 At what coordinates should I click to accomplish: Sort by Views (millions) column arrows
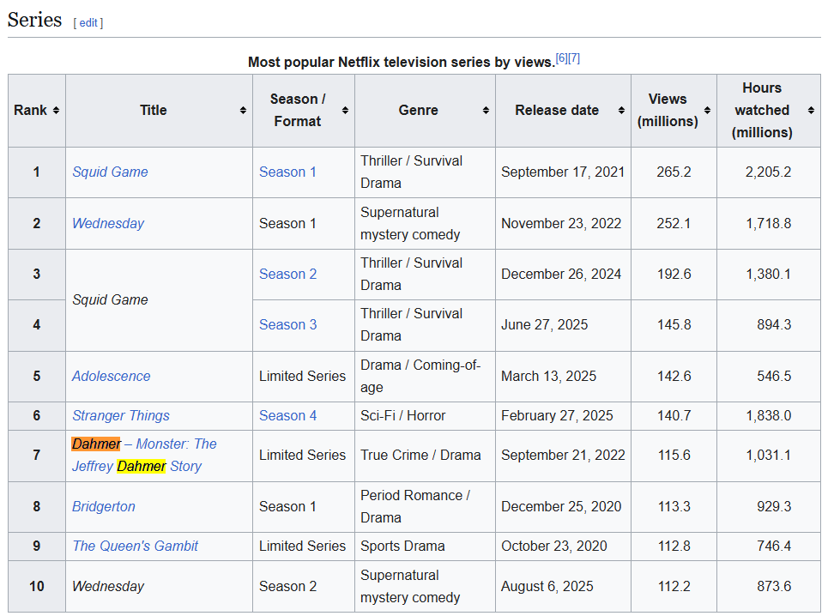pyautogui.click(x=707, y=111)
